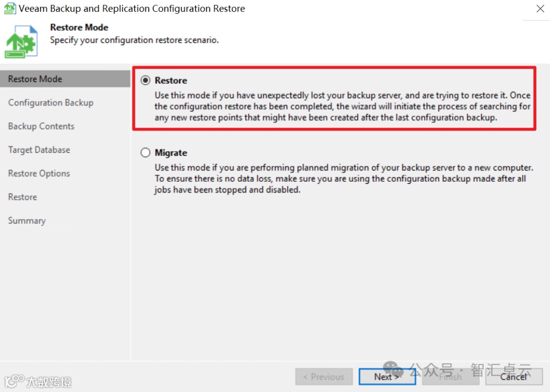Go to the Restore step in sidebar
The width and height of the screenshot is (550, 392).
[22, 197]
